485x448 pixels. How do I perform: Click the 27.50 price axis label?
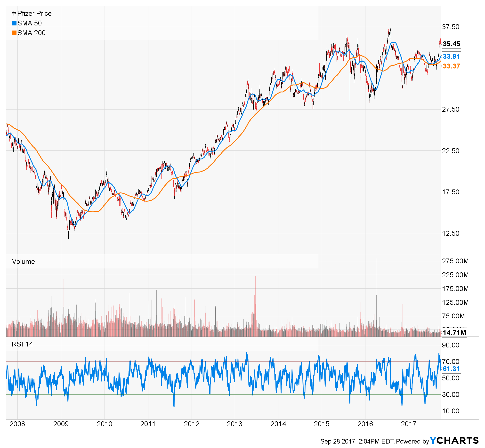coord(451,109)
